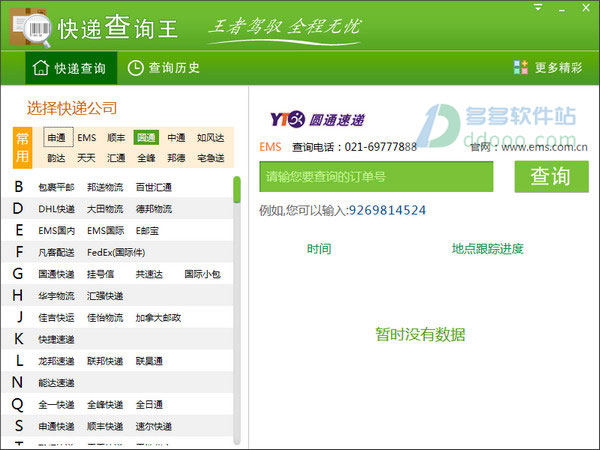
Task: Choose 龙邦速递 in row L
Action: [56, 361]
